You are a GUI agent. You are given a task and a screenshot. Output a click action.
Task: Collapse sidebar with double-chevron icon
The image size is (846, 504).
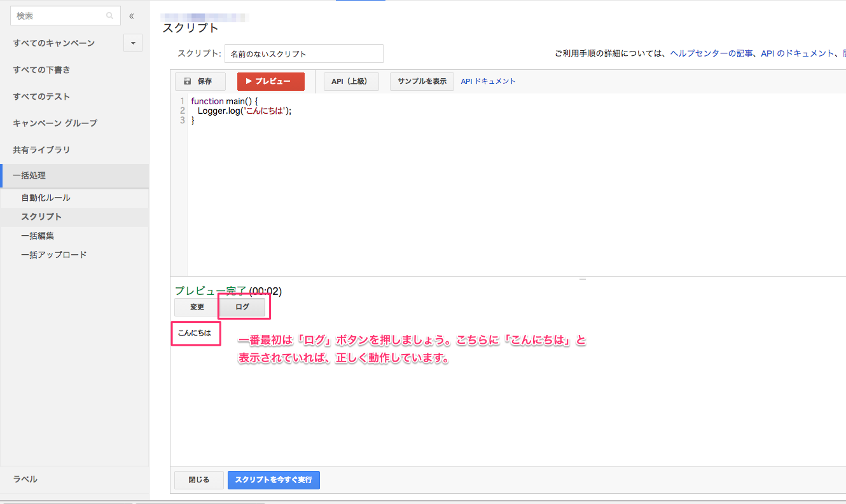(x=132, y=16)
